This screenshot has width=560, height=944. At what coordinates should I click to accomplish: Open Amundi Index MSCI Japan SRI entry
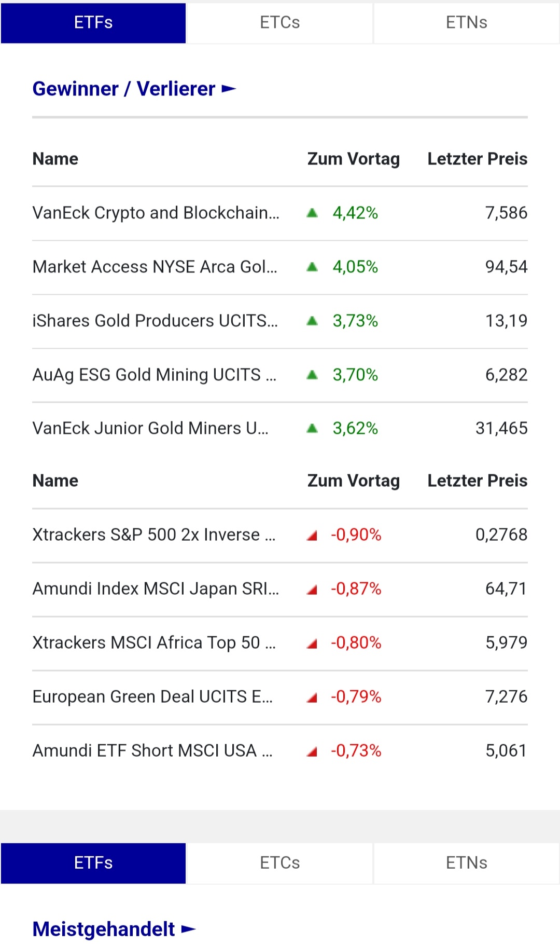156,589
